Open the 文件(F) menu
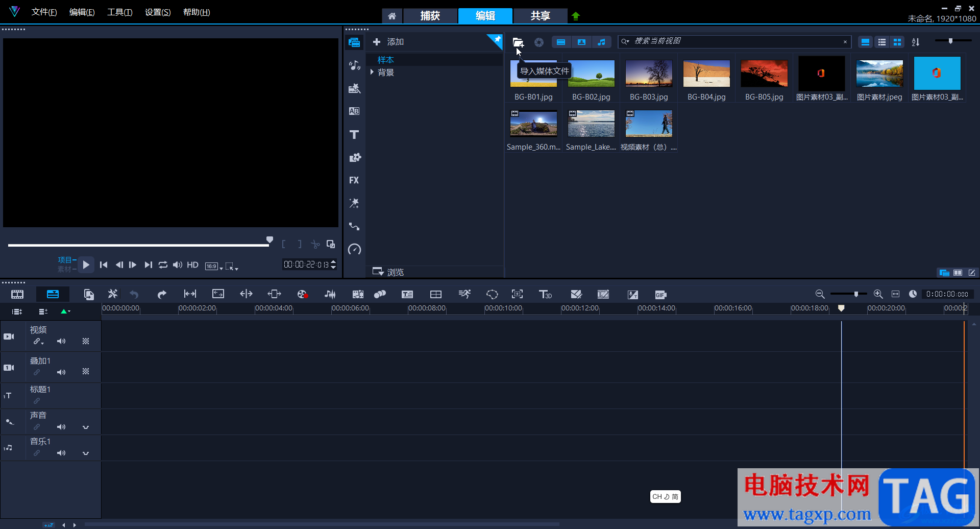This screenshot has width=980, height=529. tap(44, 12)
